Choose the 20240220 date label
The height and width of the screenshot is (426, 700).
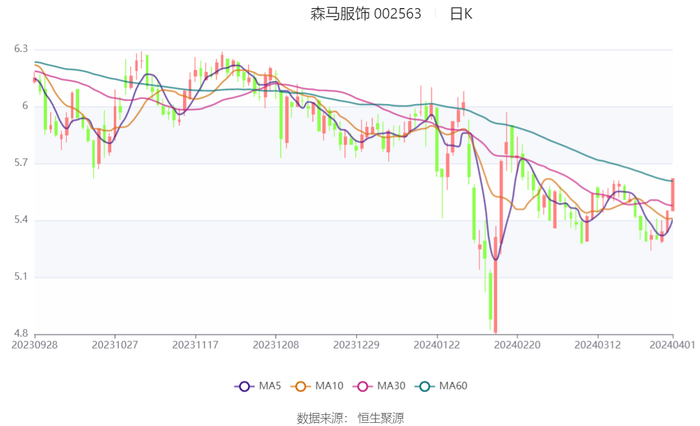[517, 344]
